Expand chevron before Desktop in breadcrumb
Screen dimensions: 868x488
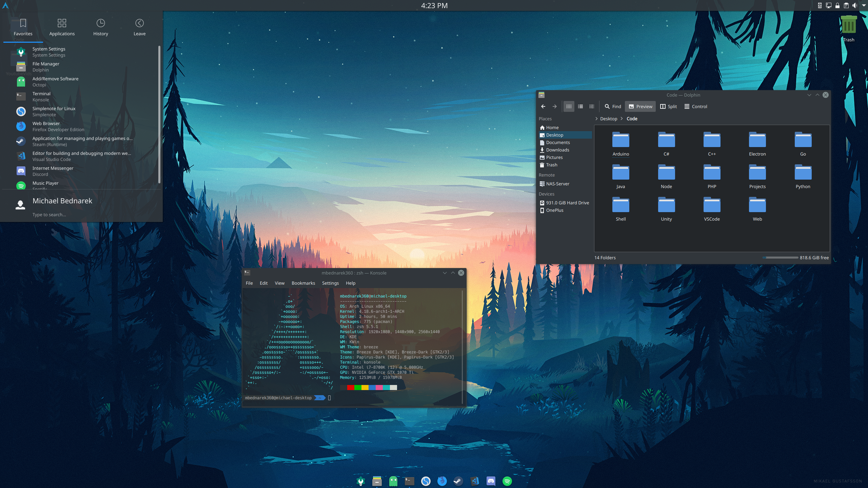click(596, 119)
